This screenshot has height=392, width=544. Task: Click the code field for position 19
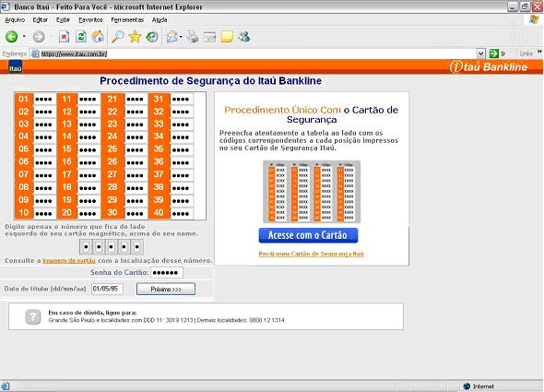click(89, 200)
